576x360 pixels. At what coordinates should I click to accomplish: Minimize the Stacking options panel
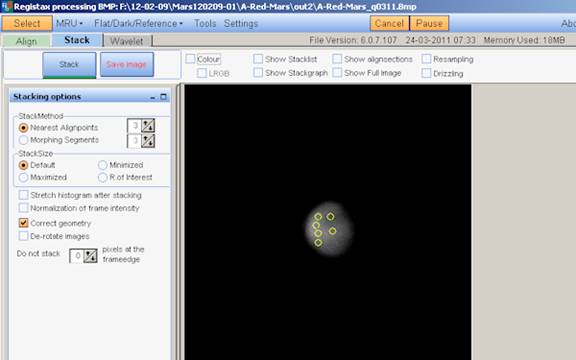(x=152, y=97)
